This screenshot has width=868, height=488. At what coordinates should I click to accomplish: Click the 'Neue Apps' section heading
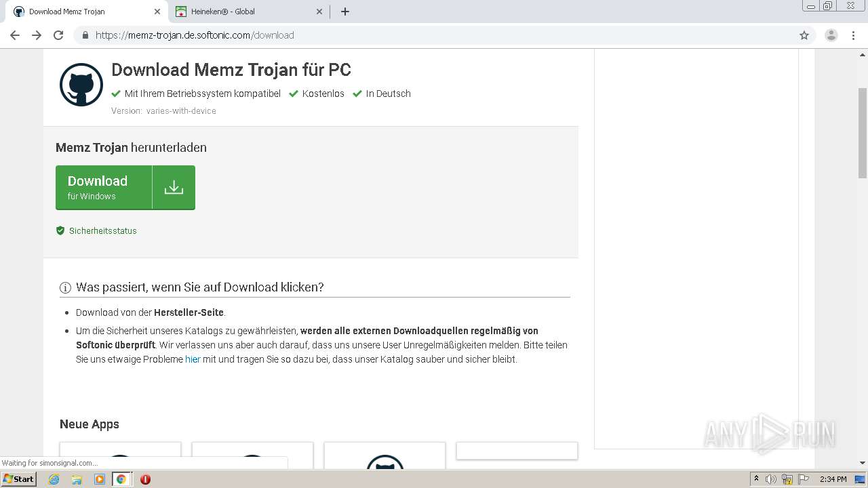coord(90,424)
